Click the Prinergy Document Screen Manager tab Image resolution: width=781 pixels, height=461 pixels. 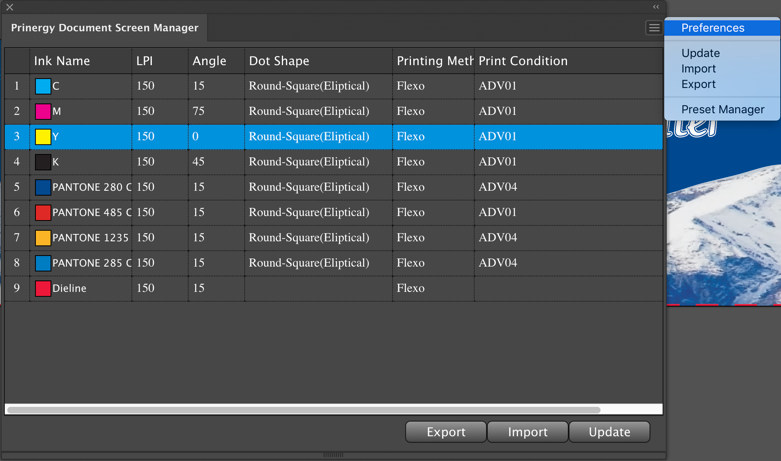coord(105,28)
